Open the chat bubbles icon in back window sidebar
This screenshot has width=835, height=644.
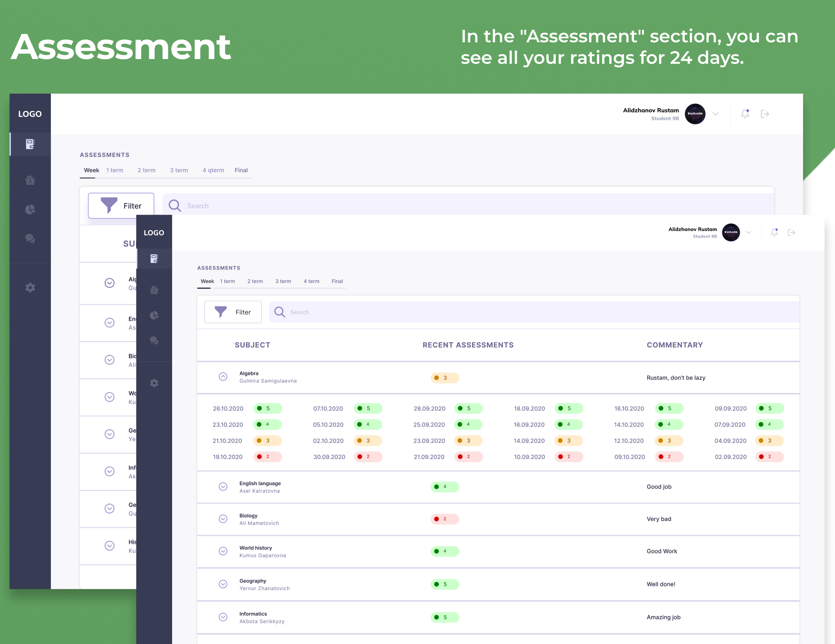(x=30, y=239)
